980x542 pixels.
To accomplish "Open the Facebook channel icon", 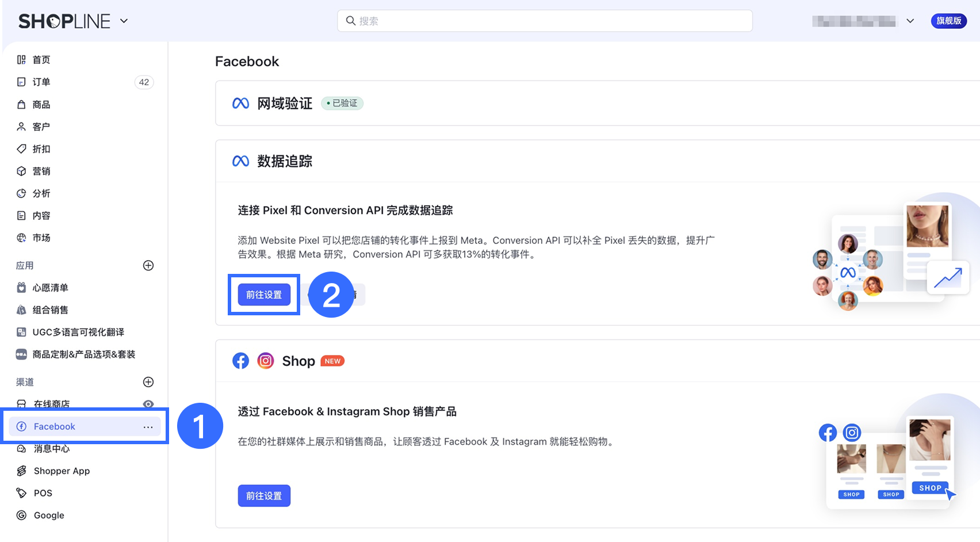I will click(x=21, y=426).
